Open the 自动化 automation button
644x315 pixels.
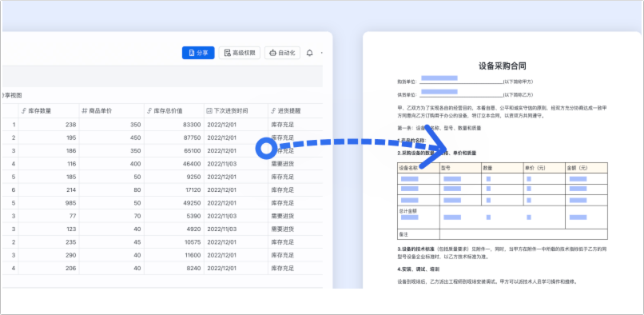click(282, 53)
